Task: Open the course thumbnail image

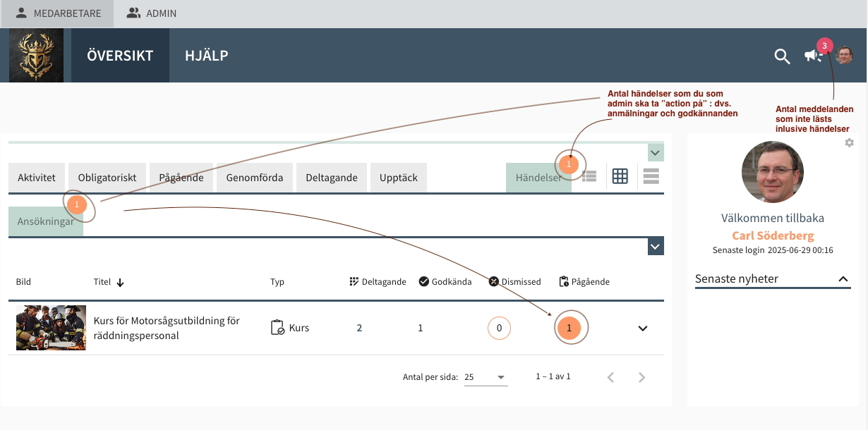Action: click(51, 328)
